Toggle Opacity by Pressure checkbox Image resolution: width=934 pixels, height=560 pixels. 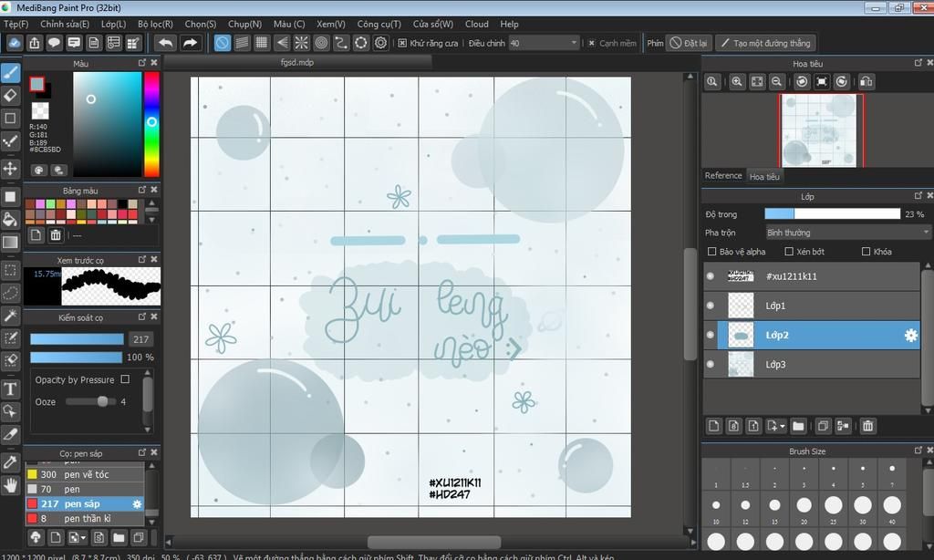pyautogui.click(x=125, y=379)
